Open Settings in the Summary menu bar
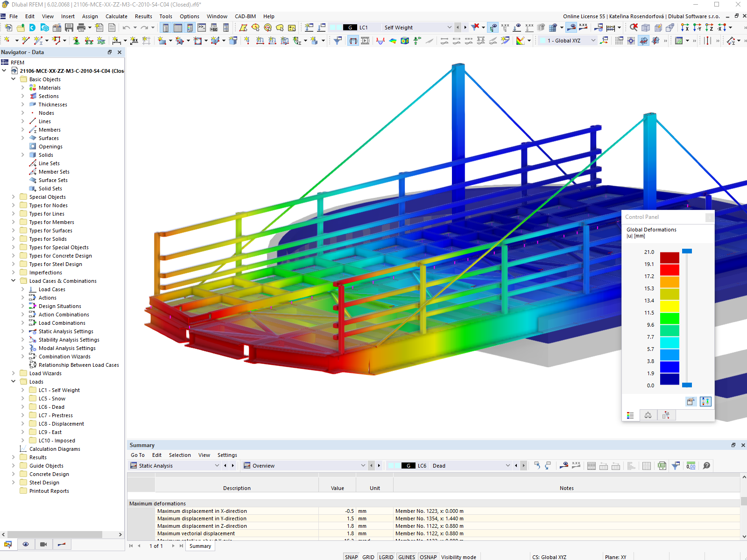Viewport: 747px width, 560px height. pyautogui.click(x=227, y=455)
